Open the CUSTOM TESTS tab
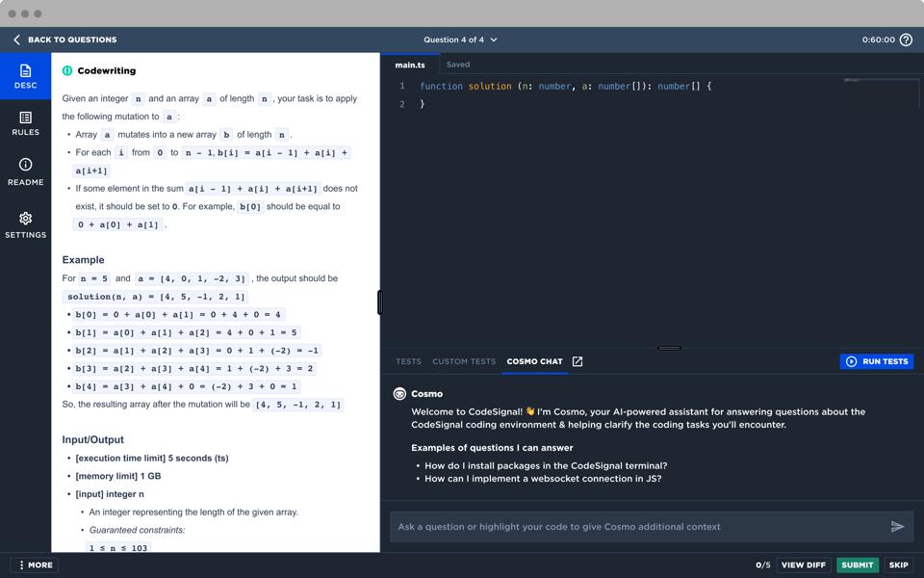 click(x=463, y=361)
